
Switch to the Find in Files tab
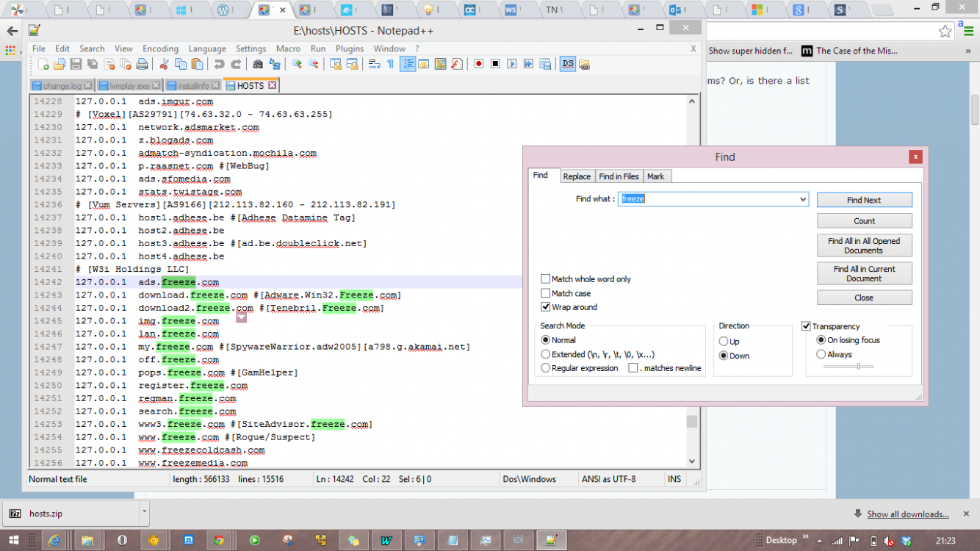pos(619,176)
